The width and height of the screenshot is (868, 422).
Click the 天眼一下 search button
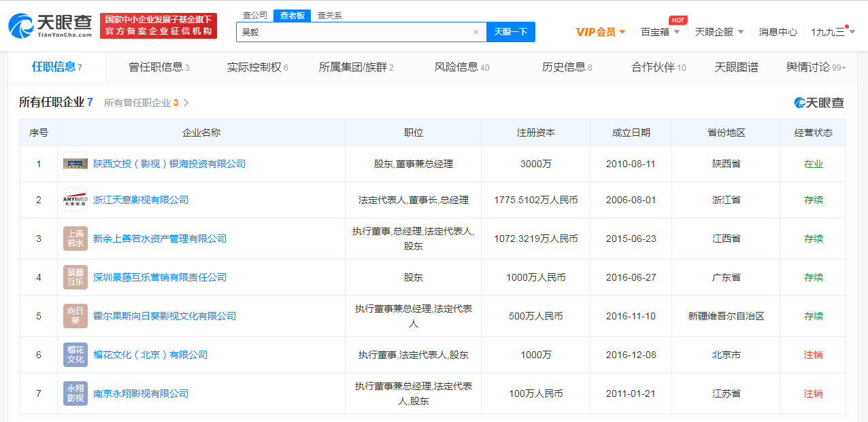(510, 32)
